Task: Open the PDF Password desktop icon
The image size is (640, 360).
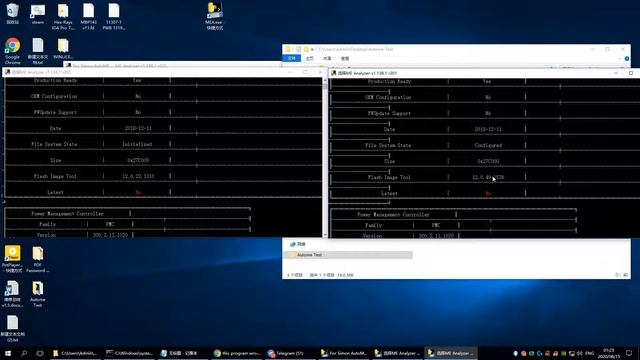Action: pos(38,259)
